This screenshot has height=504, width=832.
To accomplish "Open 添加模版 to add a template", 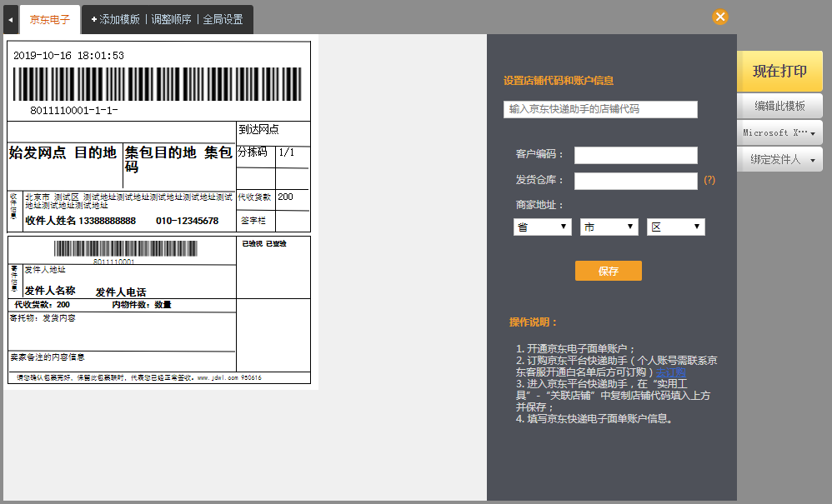I will (x=115, y=20).
